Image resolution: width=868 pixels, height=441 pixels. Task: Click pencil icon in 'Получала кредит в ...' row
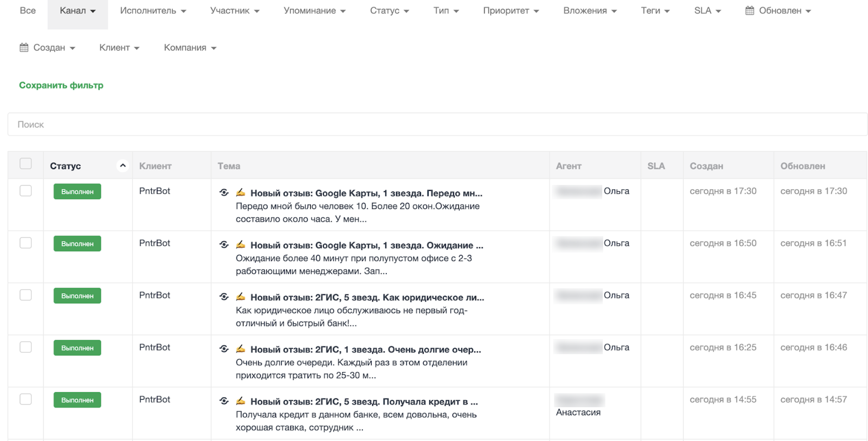240,401
